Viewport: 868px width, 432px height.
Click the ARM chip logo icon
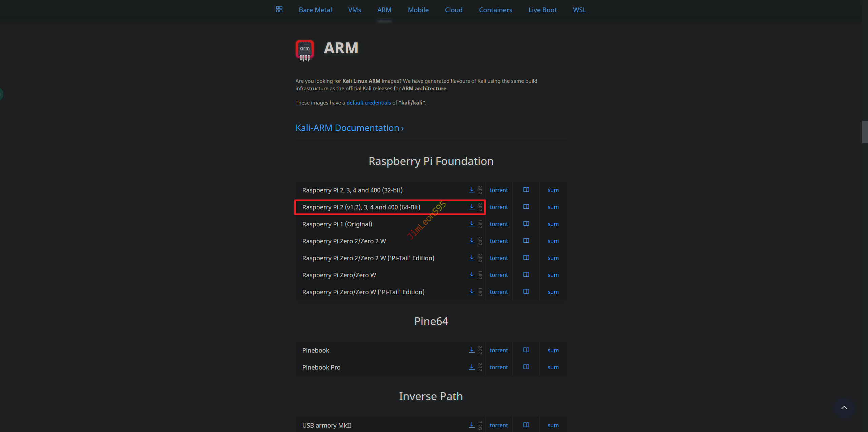pyautogui.click(x=304, y=51)
